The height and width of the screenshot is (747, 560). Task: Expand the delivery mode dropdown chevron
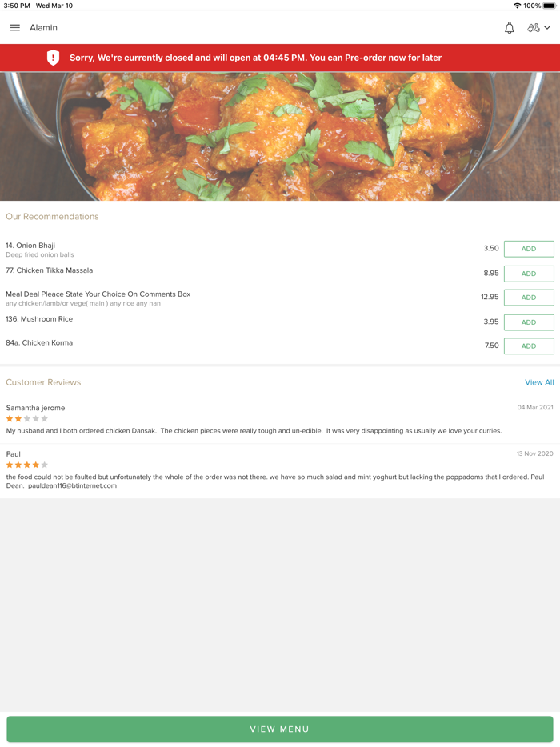tap(548, 28)
